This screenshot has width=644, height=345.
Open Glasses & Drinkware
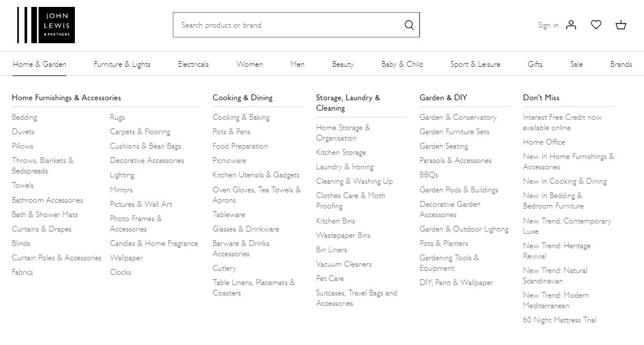click(245, 229)
